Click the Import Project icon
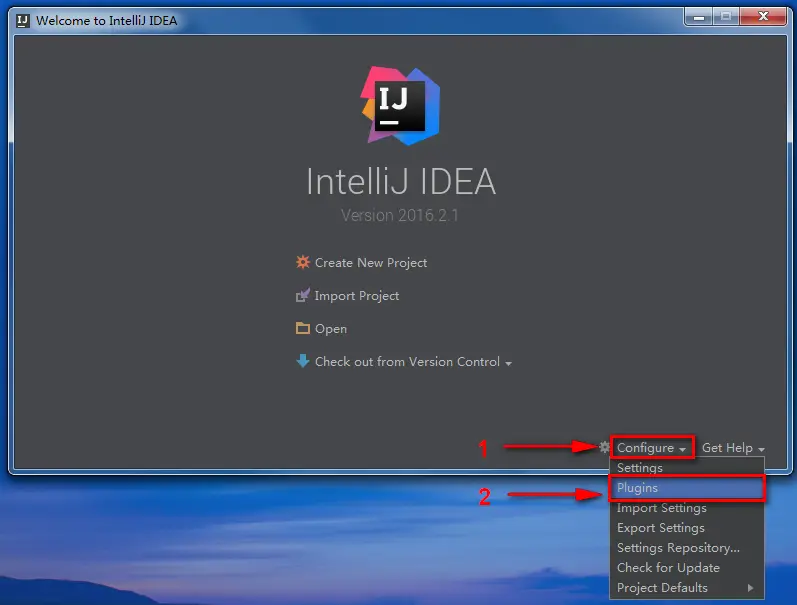Screen dimensions: 797x605 point(303,295)
